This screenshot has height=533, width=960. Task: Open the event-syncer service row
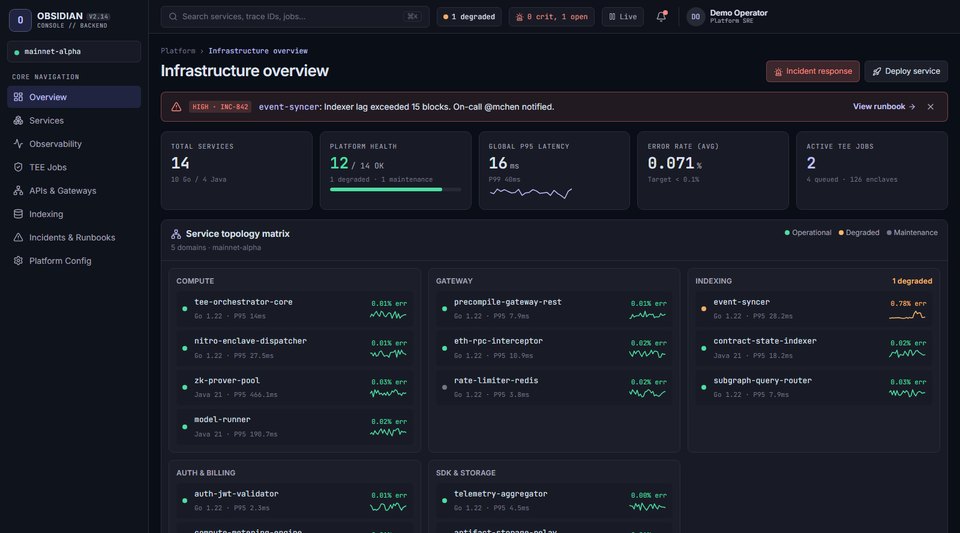coord(814,309)
